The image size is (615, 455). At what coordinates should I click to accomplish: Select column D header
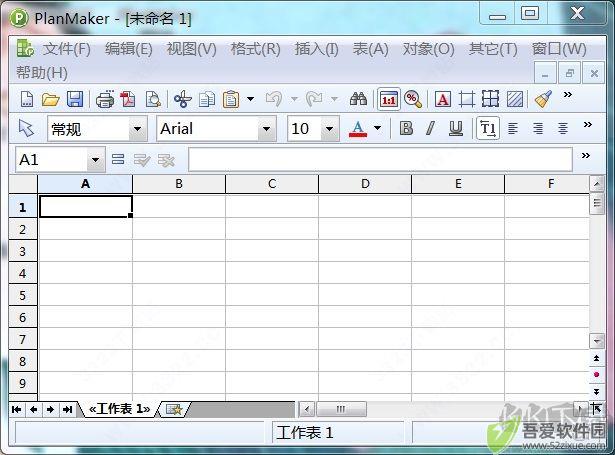(365, 184)
